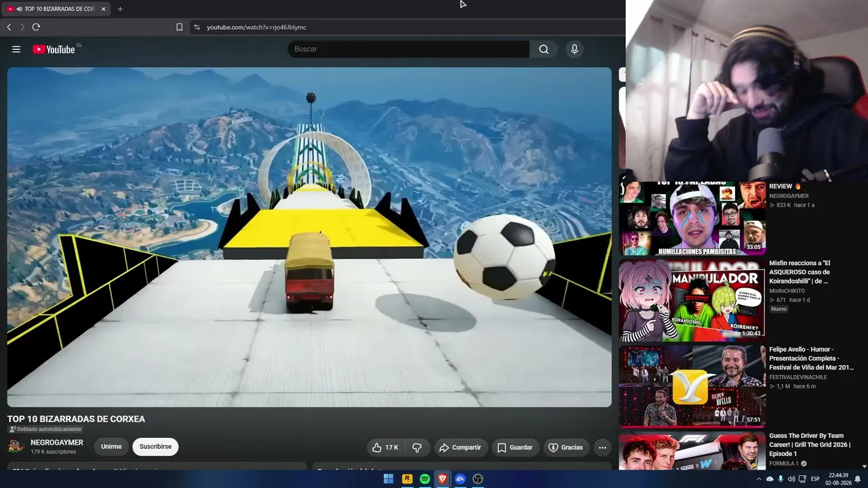Open Felipe Avello - Humor video title
The height and width of the screenshot is (488, 868).
811,359
